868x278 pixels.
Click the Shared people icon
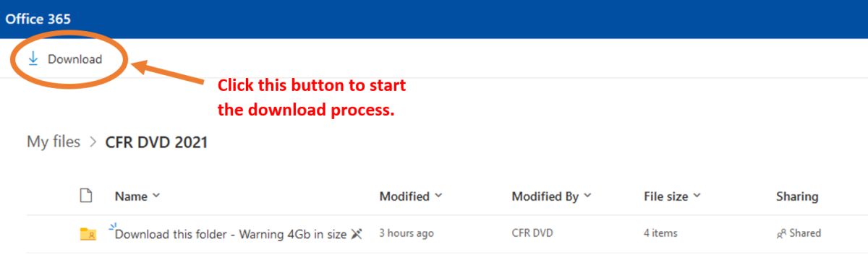click(x=781, y=234)
